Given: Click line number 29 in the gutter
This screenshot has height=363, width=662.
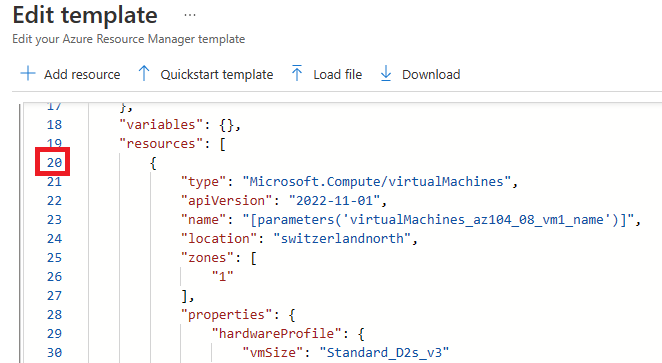Looking at the screenshot, I should 54,333.
